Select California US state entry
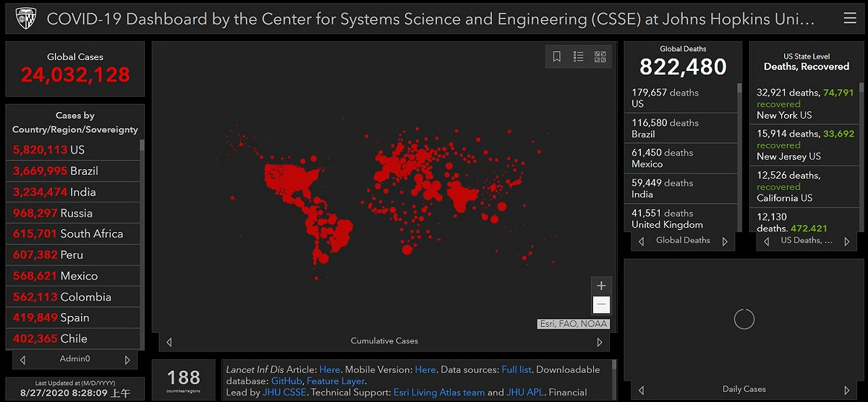The image size is (868, 402). [x=804, y=187]
